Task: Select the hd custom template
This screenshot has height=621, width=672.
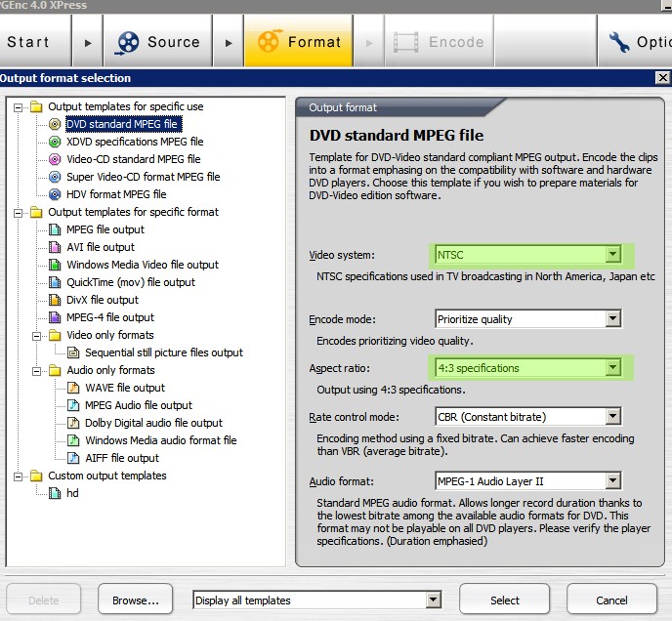Action: 72,493
